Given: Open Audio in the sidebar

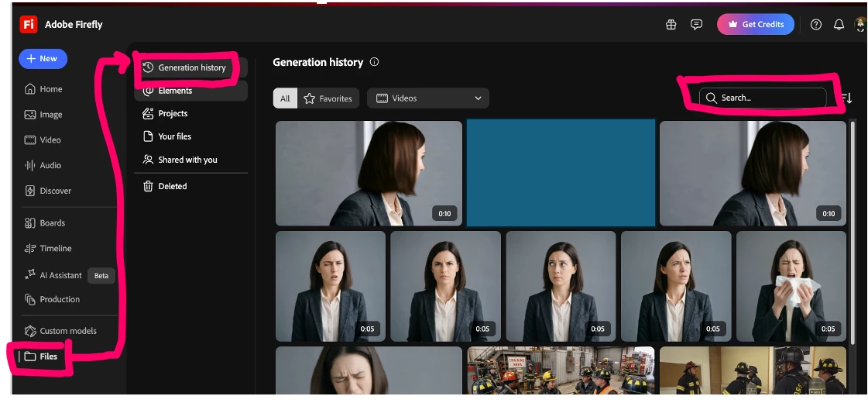Looking at the screenshot, I should pyautogui.click(x=43, y=165).
